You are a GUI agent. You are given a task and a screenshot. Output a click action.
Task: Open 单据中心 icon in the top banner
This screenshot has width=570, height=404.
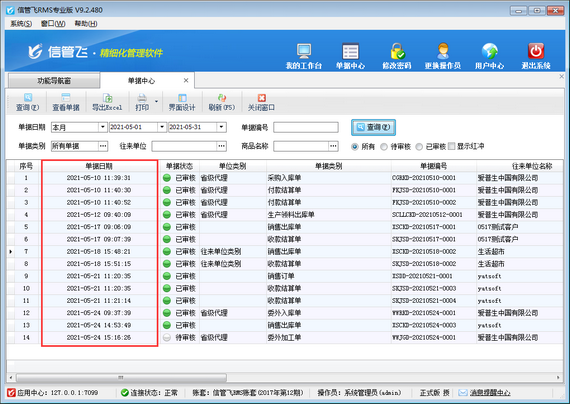[350, 51]
